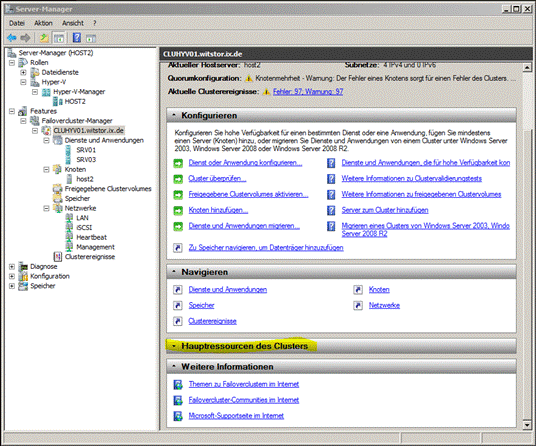
Task: Open Help via blue question mark toolbar icon
Action: click(77, 38)
